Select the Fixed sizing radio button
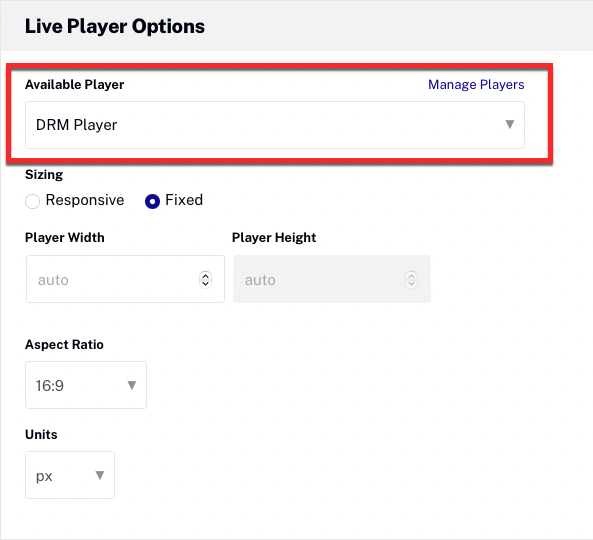 pos(152,201)
